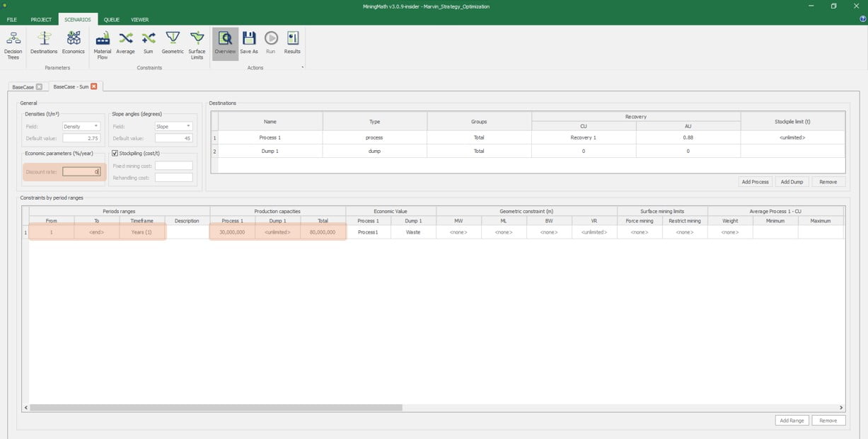
Task: Open the VIEWER ribbon tab
Action: coord(139,20)
